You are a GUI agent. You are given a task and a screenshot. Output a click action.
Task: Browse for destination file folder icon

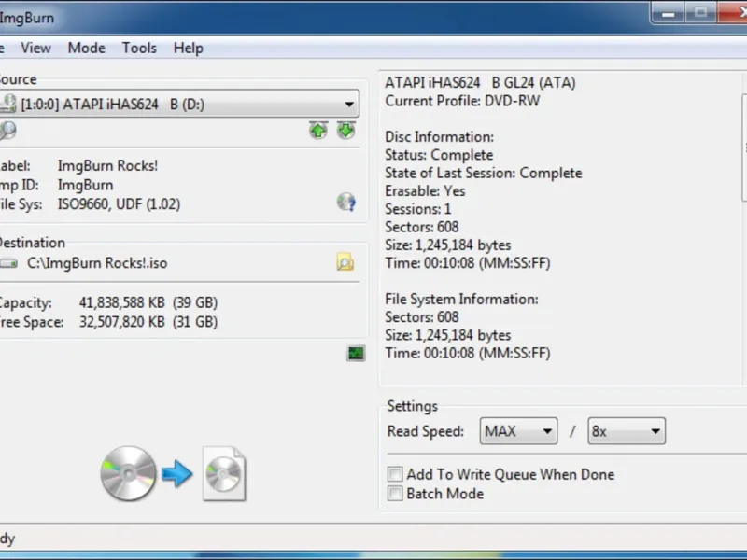(x=345, y=262)
